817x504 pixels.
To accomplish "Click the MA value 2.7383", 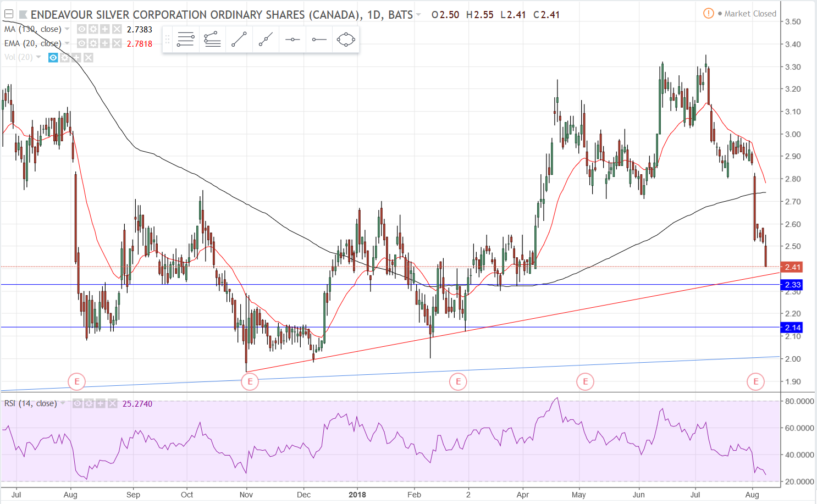I will tap(140, 30).
